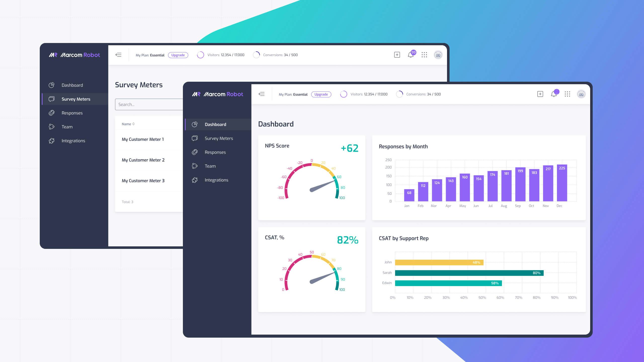Click the Upgrade plan button
Screen dimensions: 644x362
pos(321,94)
